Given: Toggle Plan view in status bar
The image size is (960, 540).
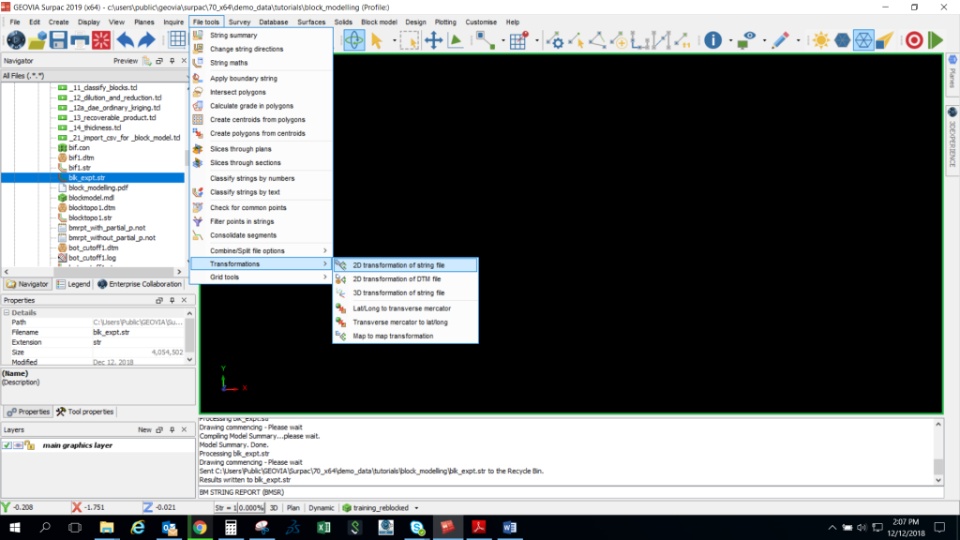Looking at the screenshot, I should pyautogui.click(x=293, y=508).
